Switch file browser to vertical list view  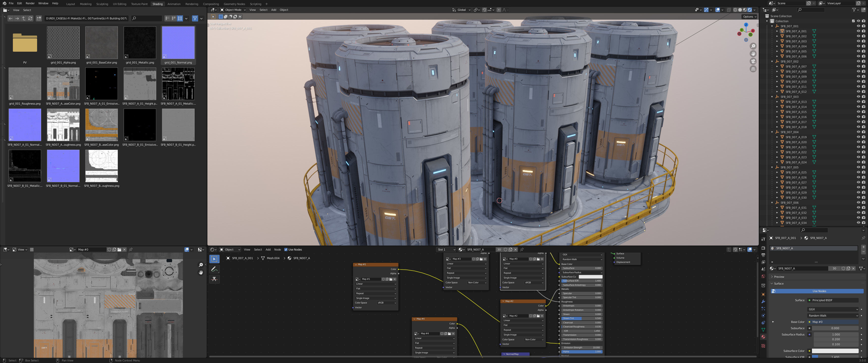tap(168, 18)
